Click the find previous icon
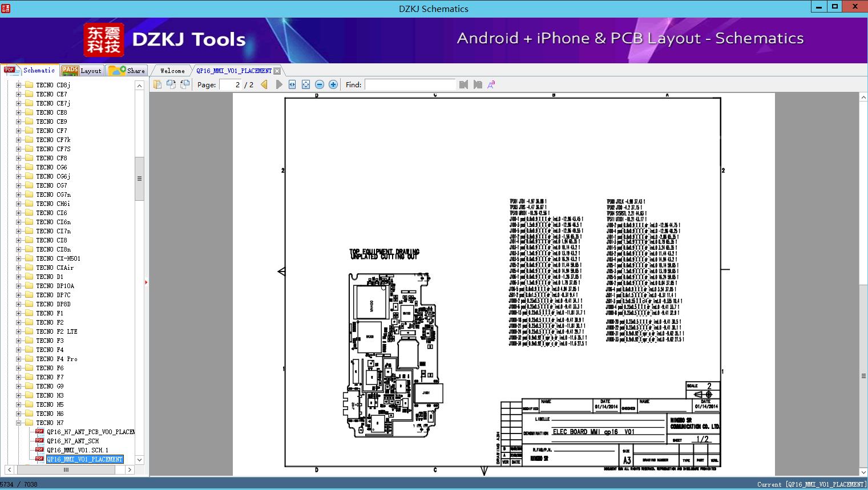 click(x=463, y=84)
